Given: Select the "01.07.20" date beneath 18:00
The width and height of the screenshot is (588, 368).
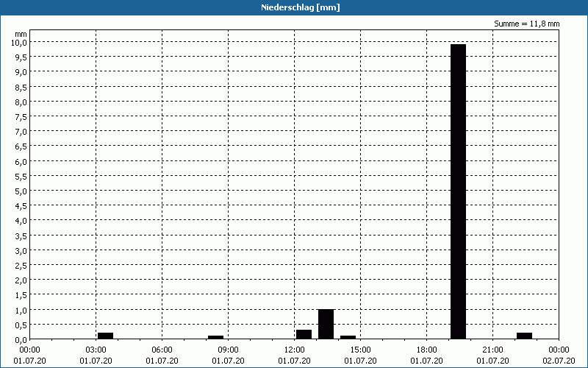Looking at the screenshot, I should pos(427,361).
